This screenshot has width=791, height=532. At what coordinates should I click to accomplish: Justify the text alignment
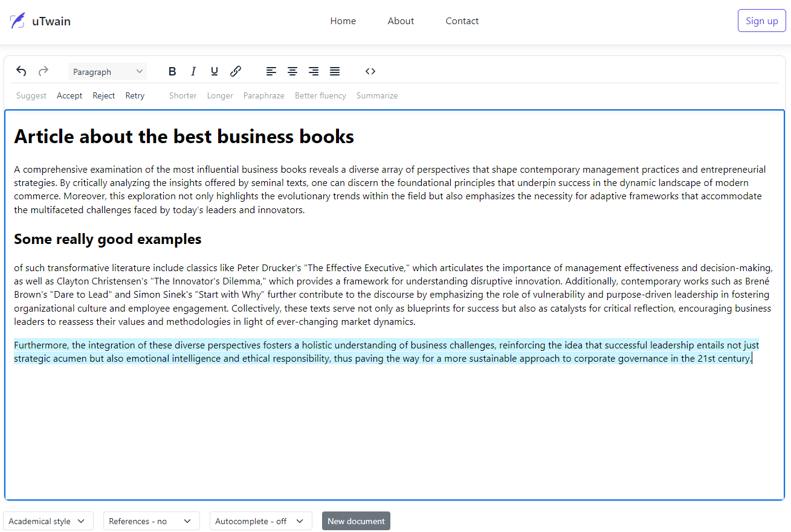335,71
